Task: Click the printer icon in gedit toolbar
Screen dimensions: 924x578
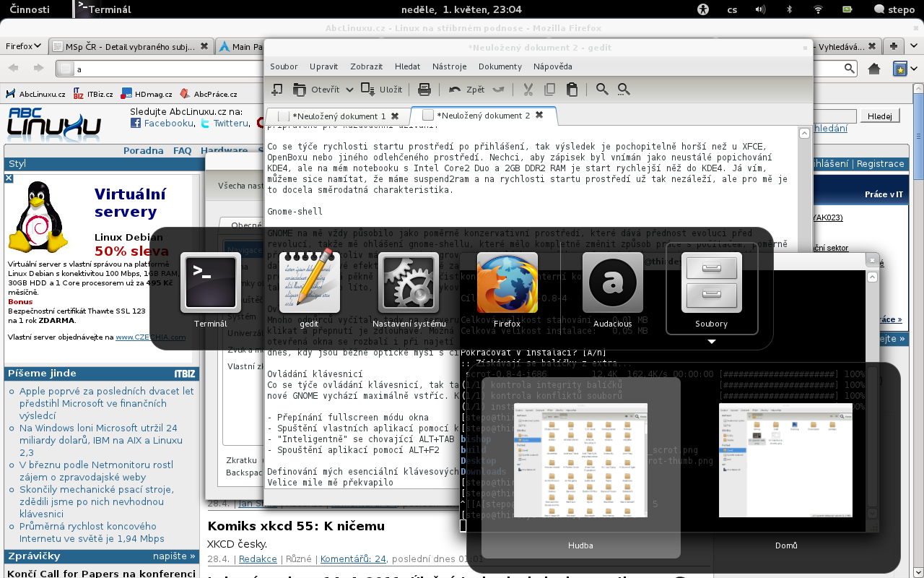Action: [x=424, y=90]
